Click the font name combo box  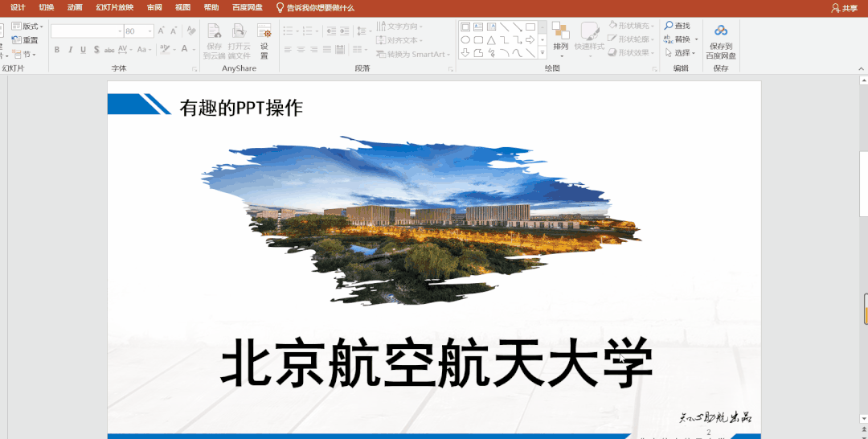pyautogui.click(x=87, y=31)
